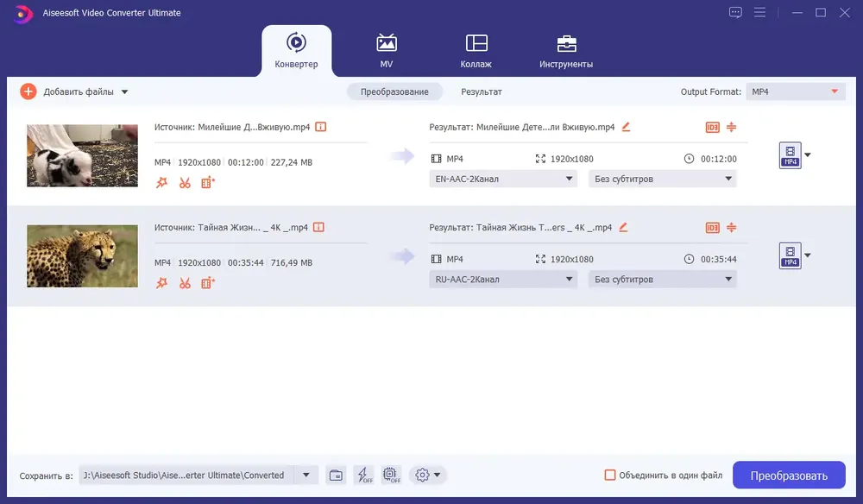Select the Преобразование sub-tab

[394, 91]
